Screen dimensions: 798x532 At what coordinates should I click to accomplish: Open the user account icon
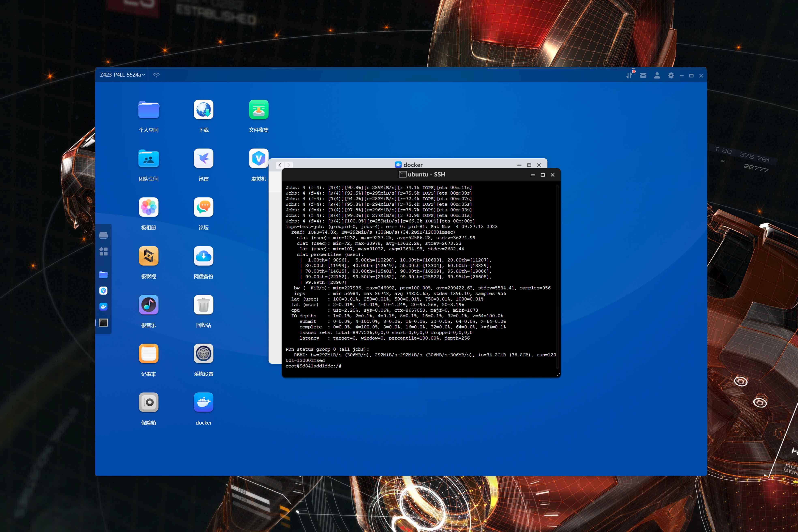pos(657,75)
